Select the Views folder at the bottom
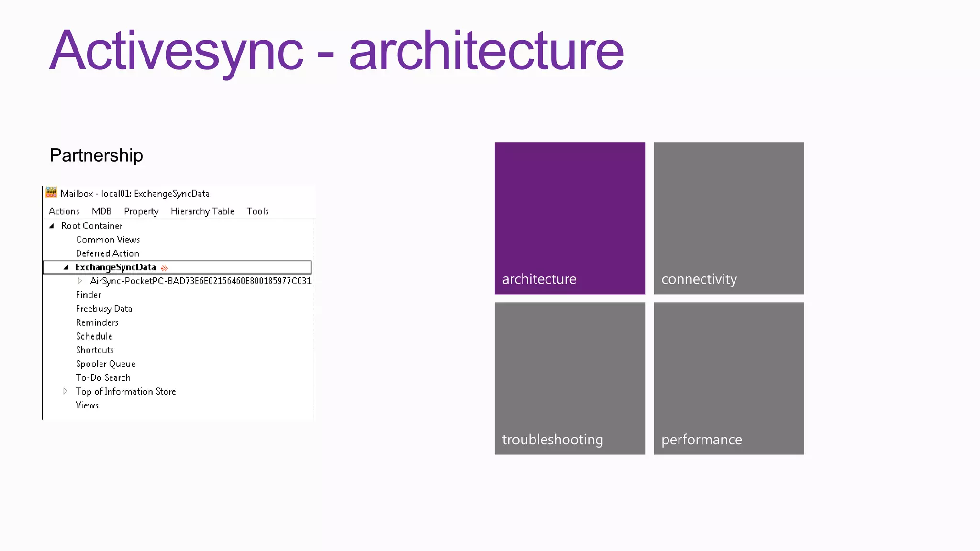The width and height of the screenshot is (980, 551). pos(87,405)
